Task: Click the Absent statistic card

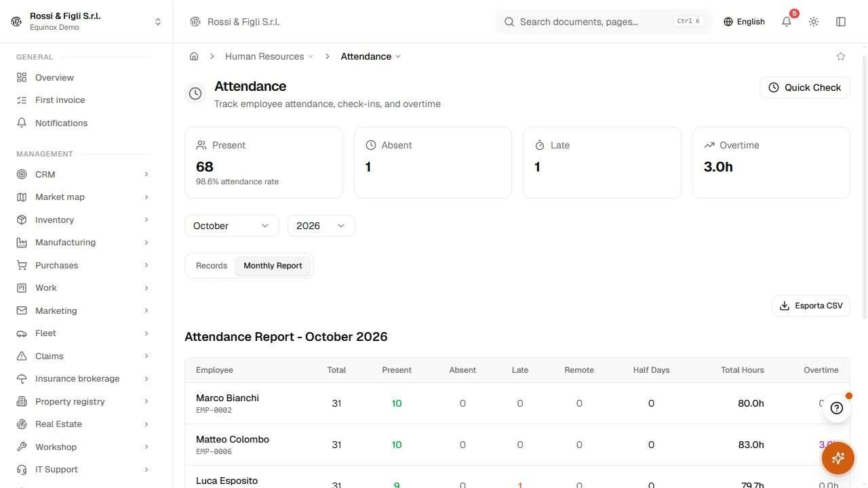Action: pyautogui.click(x=433, y=163)
